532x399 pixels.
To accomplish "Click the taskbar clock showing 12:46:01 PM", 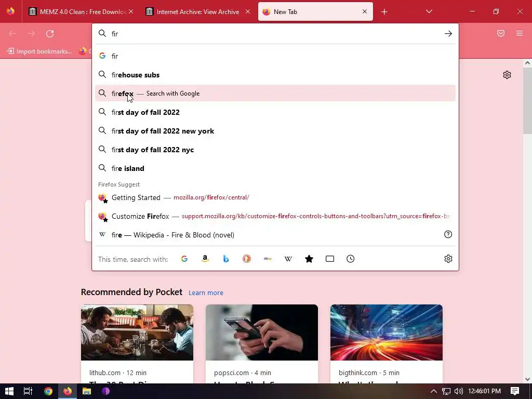I will pos(484,391).
